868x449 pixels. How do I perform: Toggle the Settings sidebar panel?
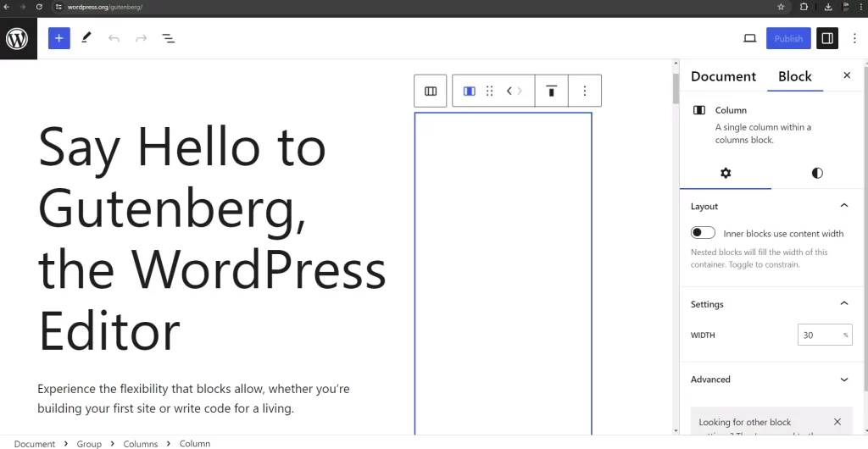pyautogui.click(x=827, y=38)
